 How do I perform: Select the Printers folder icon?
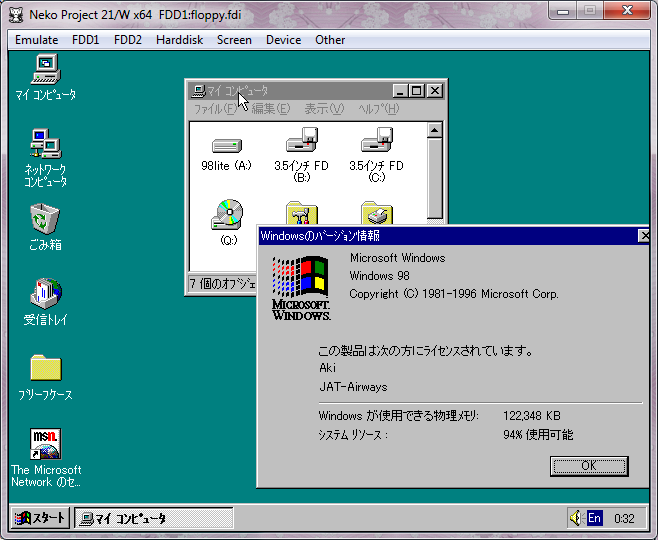[x=376, y=213]
